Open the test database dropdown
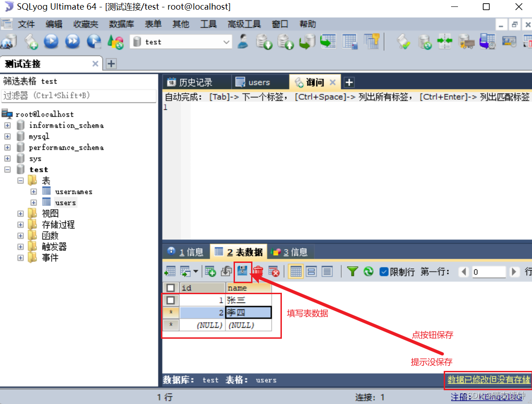This screenshot has height=404, width=532. tap(226, 42)
